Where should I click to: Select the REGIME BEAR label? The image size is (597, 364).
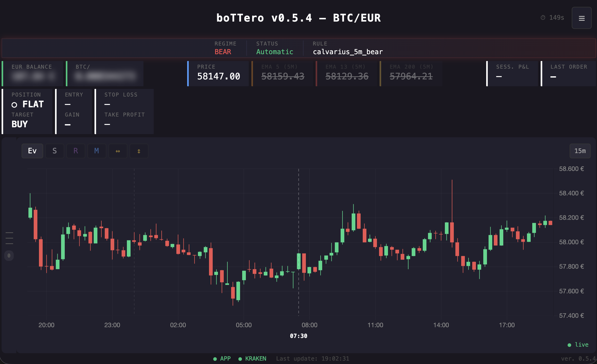(x=223, y=52)
